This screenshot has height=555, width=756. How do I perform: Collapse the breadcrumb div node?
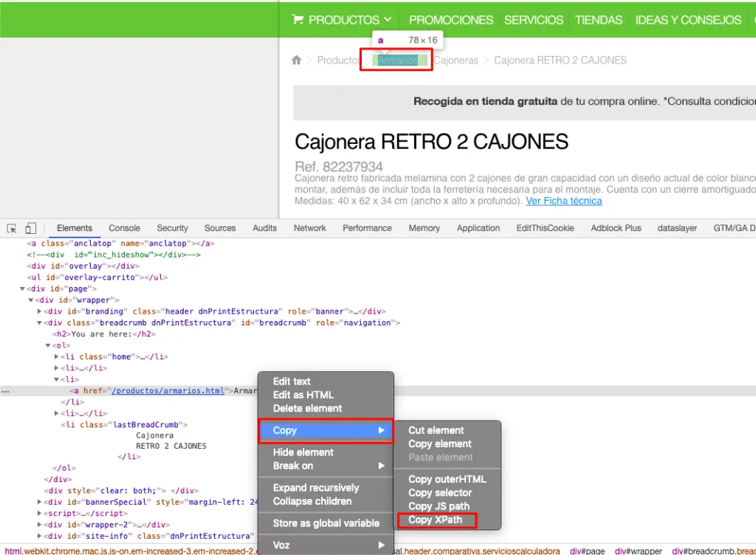point(39,323)
